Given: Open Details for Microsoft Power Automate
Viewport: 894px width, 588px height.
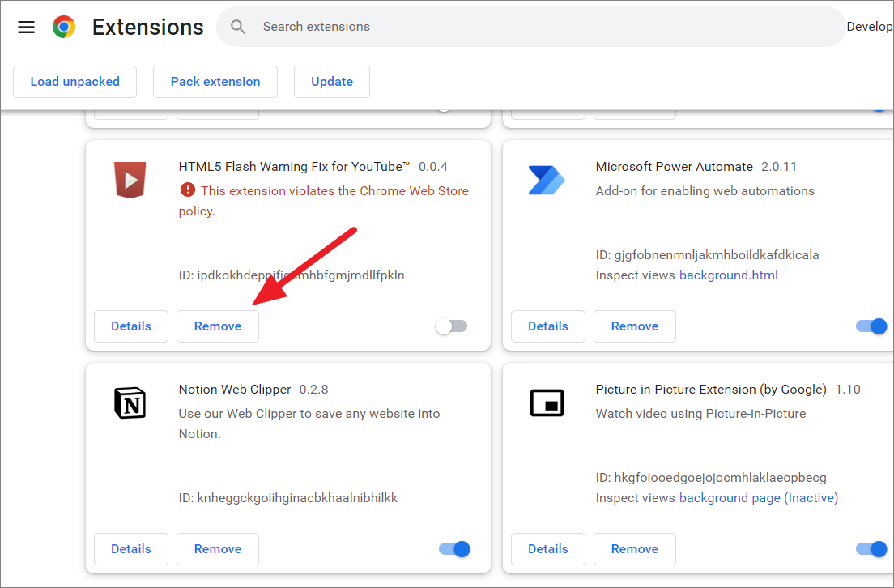Looking at the screenshot, I should click(x=548, y=326).
